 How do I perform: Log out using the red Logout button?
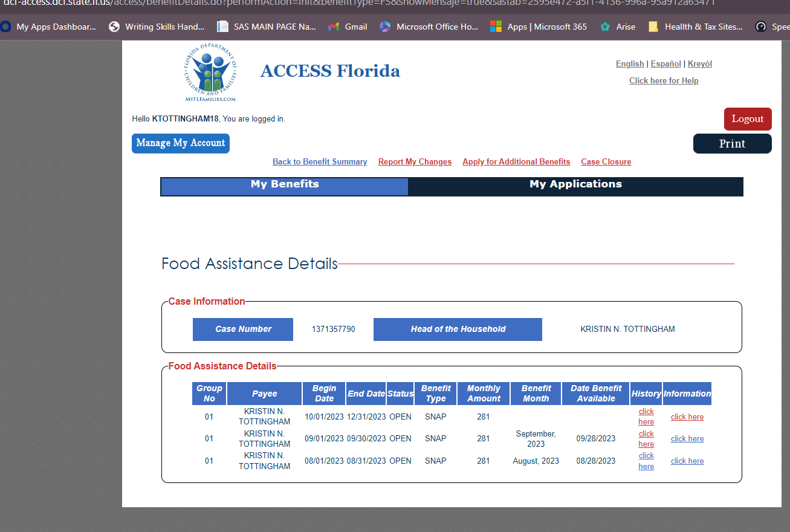click(748, 119)
